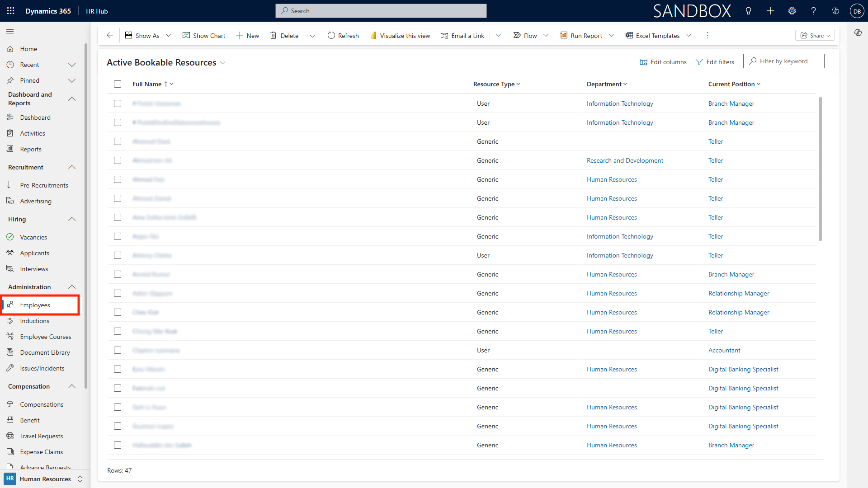Open Research and Development department link
Viewport: 868px width, 488px height.
pyautogui.click(x=625, y=160)
